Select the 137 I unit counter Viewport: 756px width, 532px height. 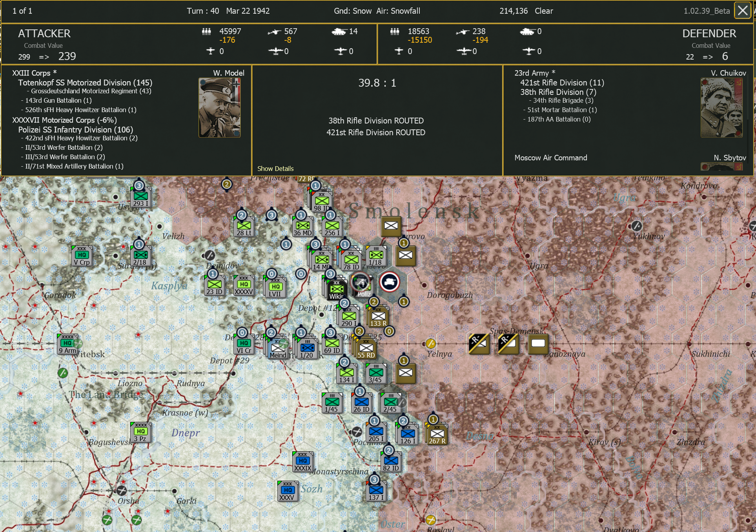pos(376,491)
